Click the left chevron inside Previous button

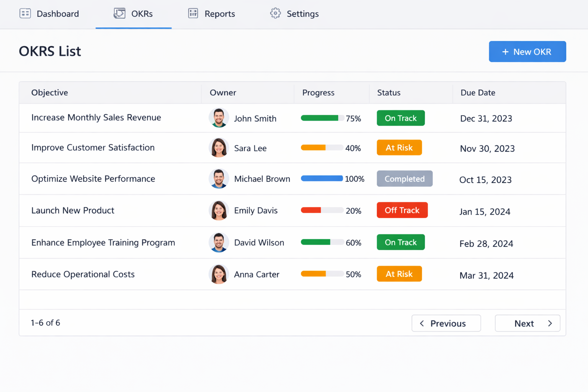click(422, 323)
